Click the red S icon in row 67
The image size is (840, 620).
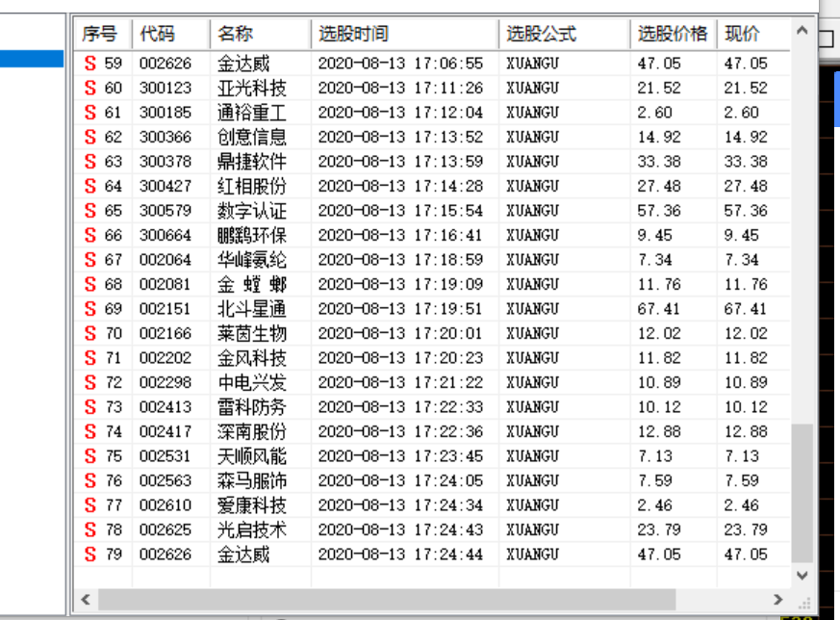[90, 260]
